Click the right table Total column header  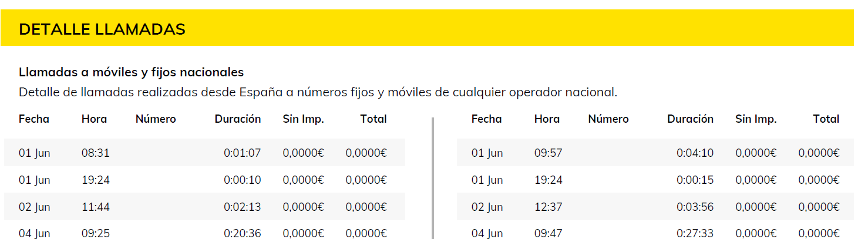(826, 119)
